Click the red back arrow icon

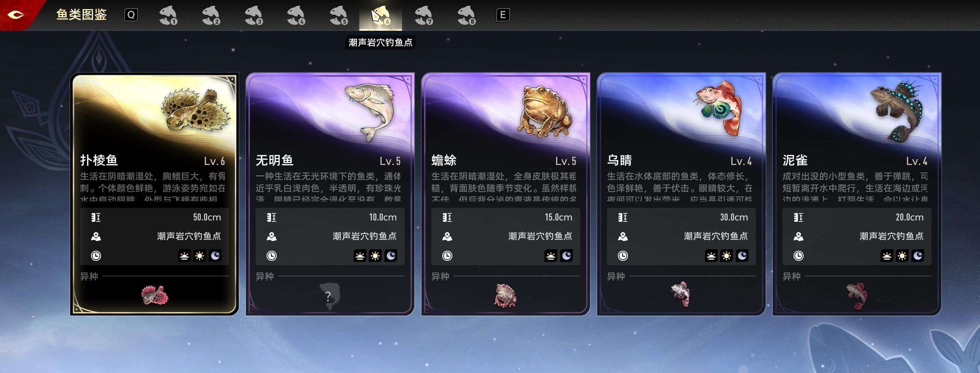[16, 15]
